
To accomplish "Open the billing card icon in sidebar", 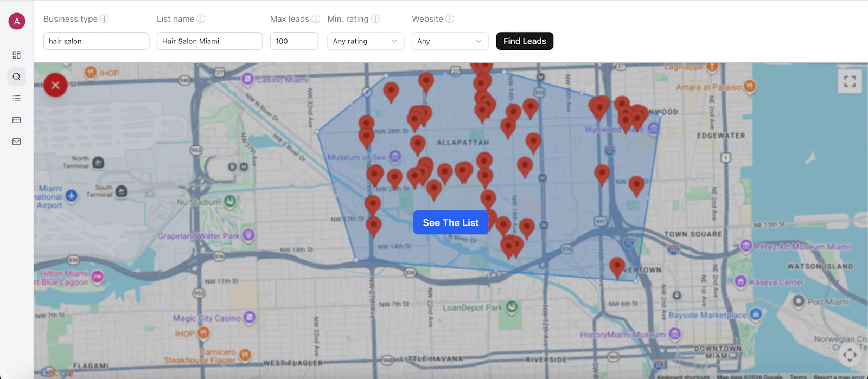I will tap(17, 120).
